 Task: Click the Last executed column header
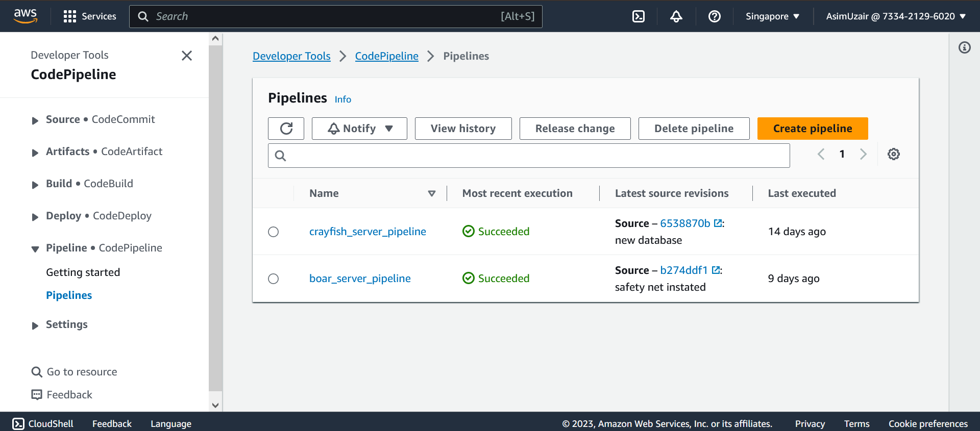click(802, 193)
